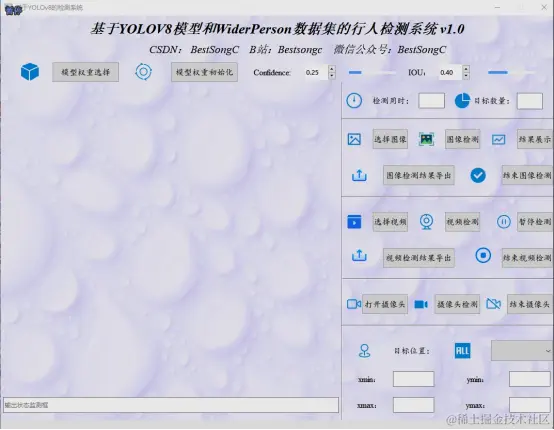Image resolution: width=554 pixels, height=430 pixels.
Task: Increase Confidence value with up arrow
Action: (x=331, y=69)
